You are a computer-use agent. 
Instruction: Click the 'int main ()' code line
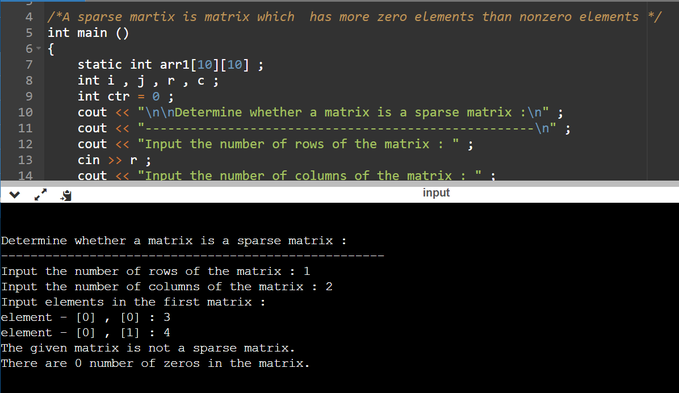pyautogui.click(x=88, y=33)
